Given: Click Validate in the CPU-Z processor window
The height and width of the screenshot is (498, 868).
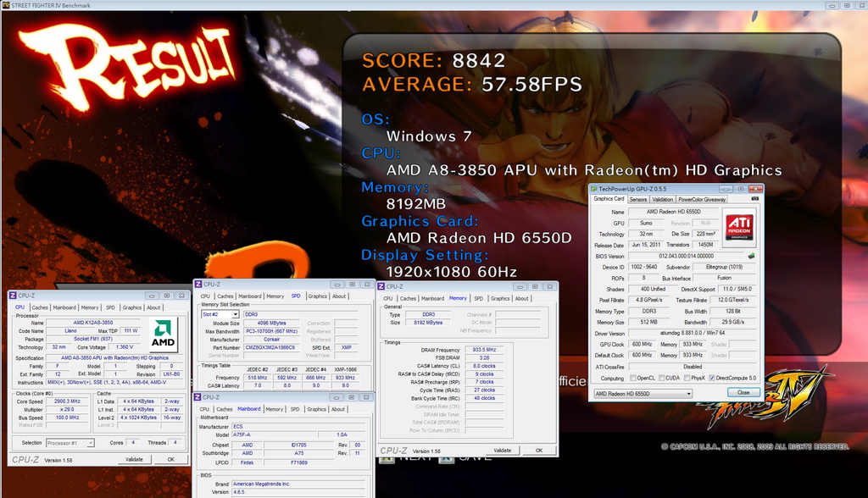Looking at the screenshot, I should point(134,459).
